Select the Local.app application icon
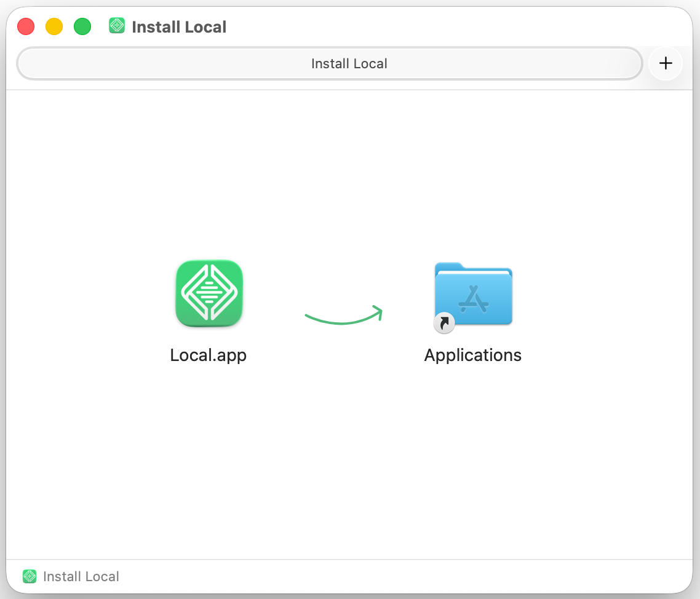Image resolution: width=700 pixels, height=599 pixels. coord(209,293)
